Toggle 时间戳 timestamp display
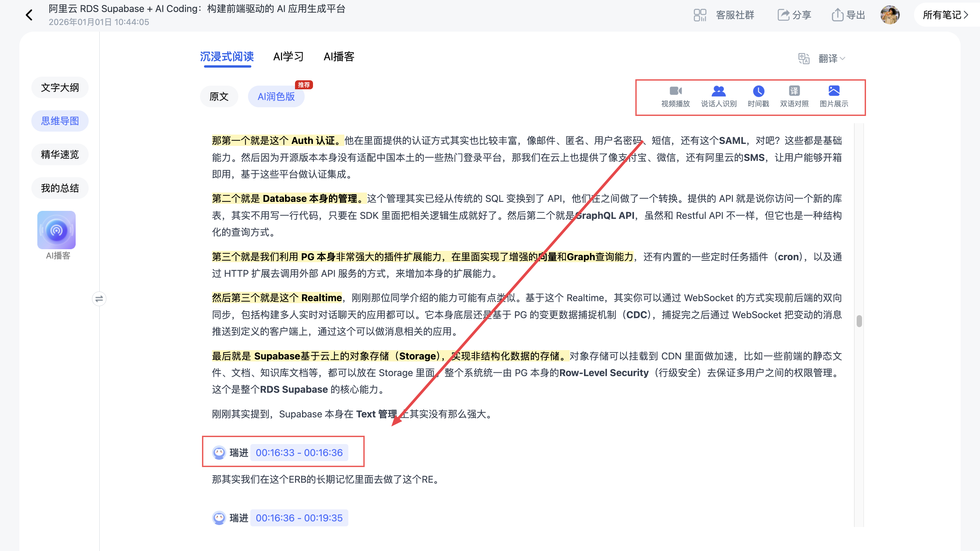980x551 pixels. (758, 97)
